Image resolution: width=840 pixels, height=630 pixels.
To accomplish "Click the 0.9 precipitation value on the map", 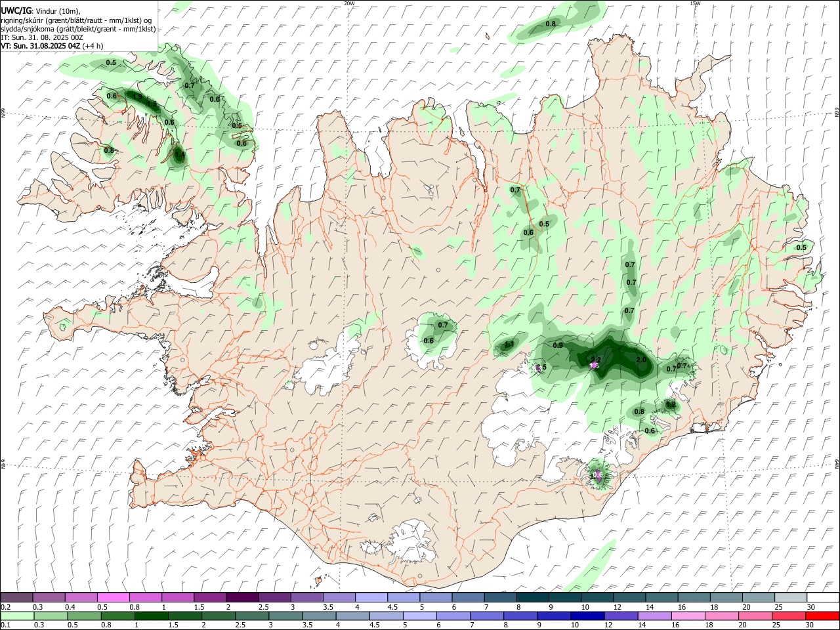I will point(558,345).
